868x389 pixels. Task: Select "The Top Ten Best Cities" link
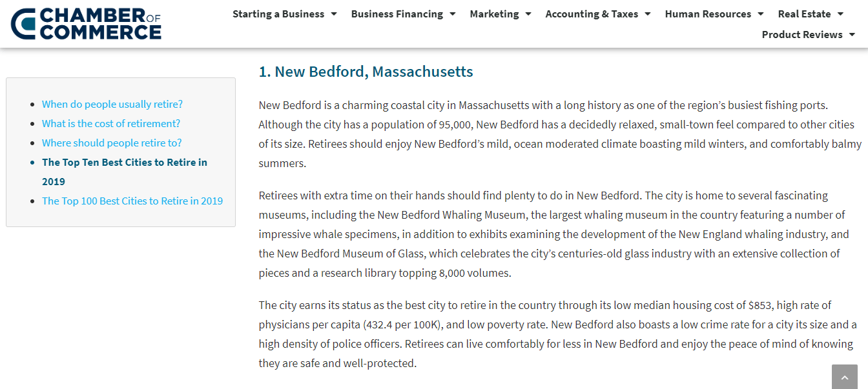coord(125,163)
